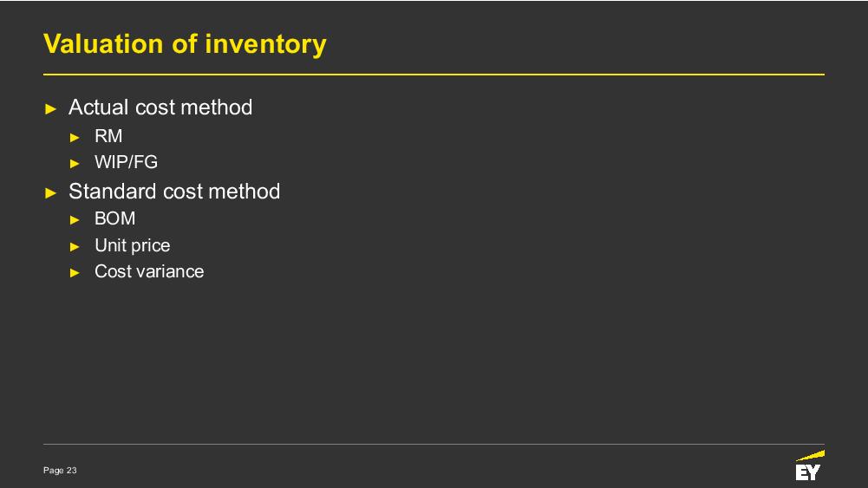Click the Cost variance sub-bullet text
868x488 pixels.
click(x=149, y=271)
